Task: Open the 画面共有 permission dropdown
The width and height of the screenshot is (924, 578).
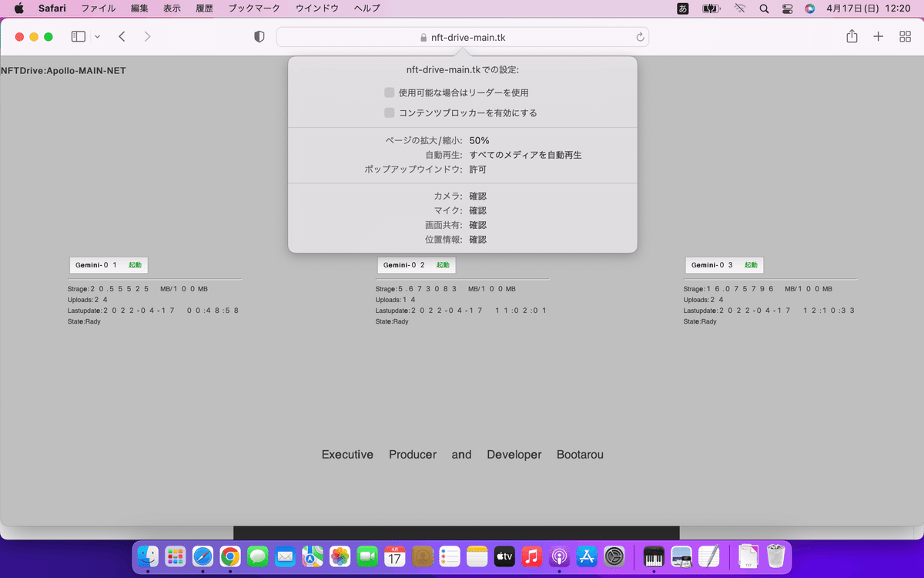Action: coord(478,225)
